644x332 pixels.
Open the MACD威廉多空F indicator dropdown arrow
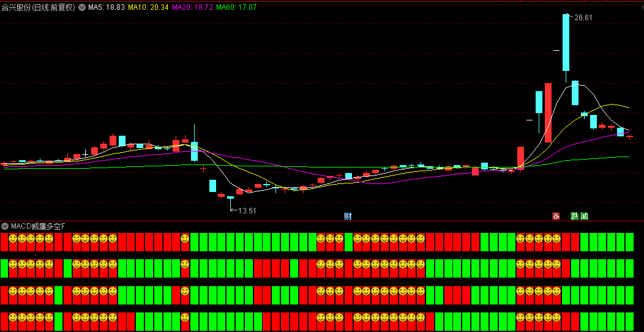coord(6,226)
